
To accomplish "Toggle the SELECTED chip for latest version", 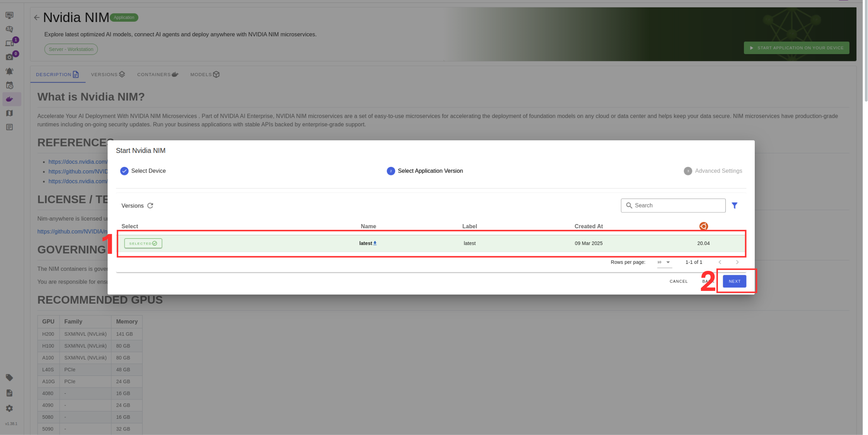I will coord(143,243).
